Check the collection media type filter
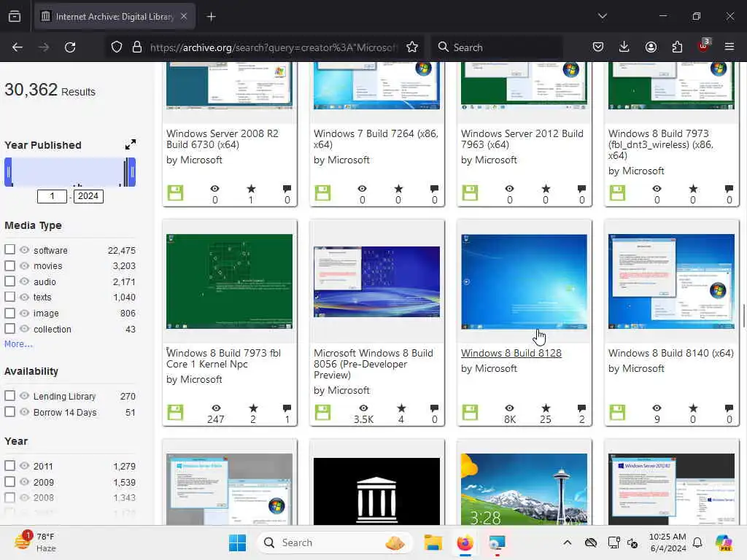747x560 pixels. [9, 329]
